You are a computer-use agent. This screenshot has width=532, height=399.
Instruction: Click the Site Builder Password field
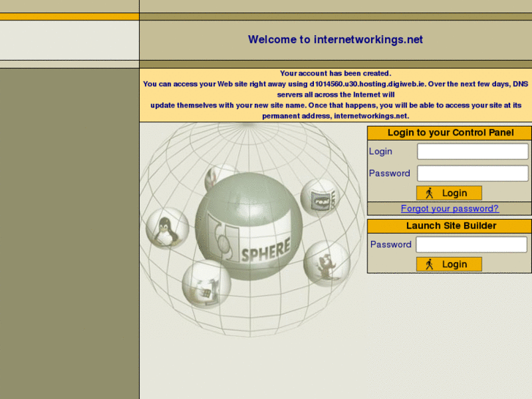pos(471,245)
